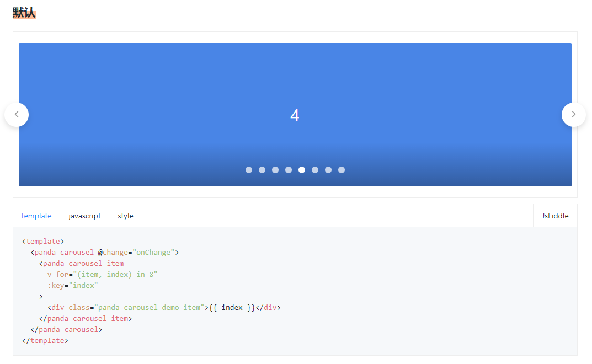Switch to the javascript code tab
Screen dimensions: 592x364
tap(84, 216)
